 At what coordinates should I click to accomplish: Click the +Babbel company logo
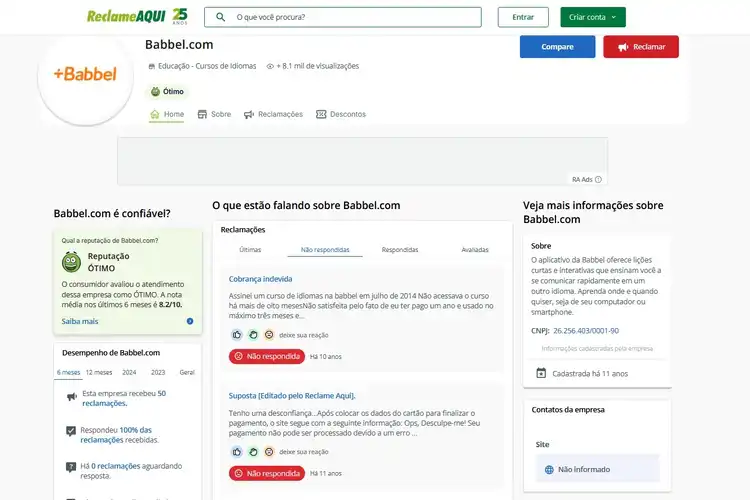(x=85, y=74)
